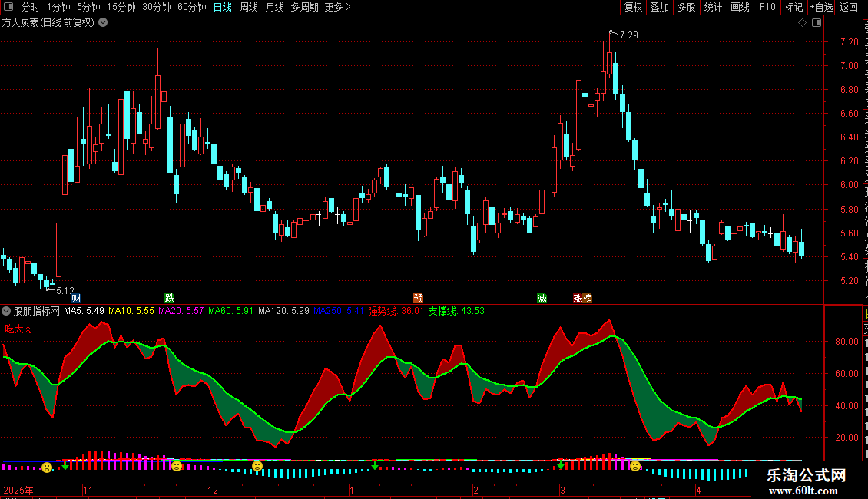Select the 60分钟 period tab
This screenshot has width=868, height=499.
(x=191, y=7)
